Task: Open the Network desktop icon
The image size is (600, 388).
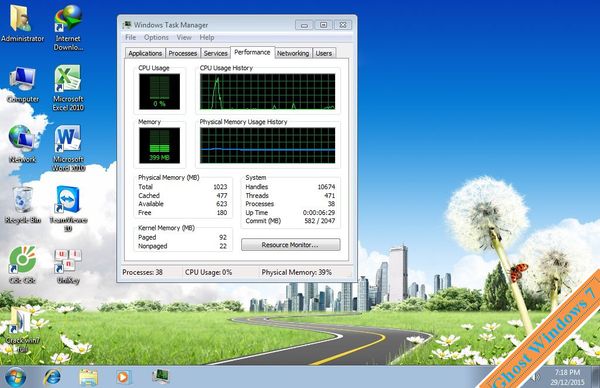Action: pos(23,144)
